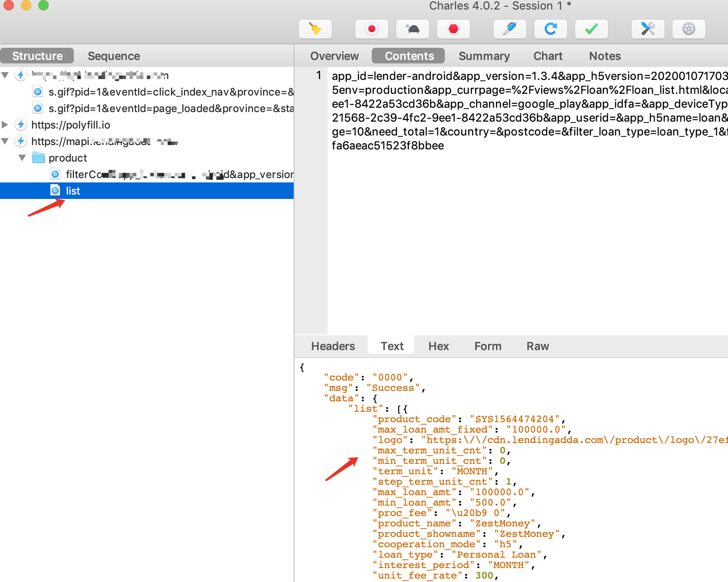Click line number 1 in request gutter
Screen dimensions: 728x582
pos(319,76)
